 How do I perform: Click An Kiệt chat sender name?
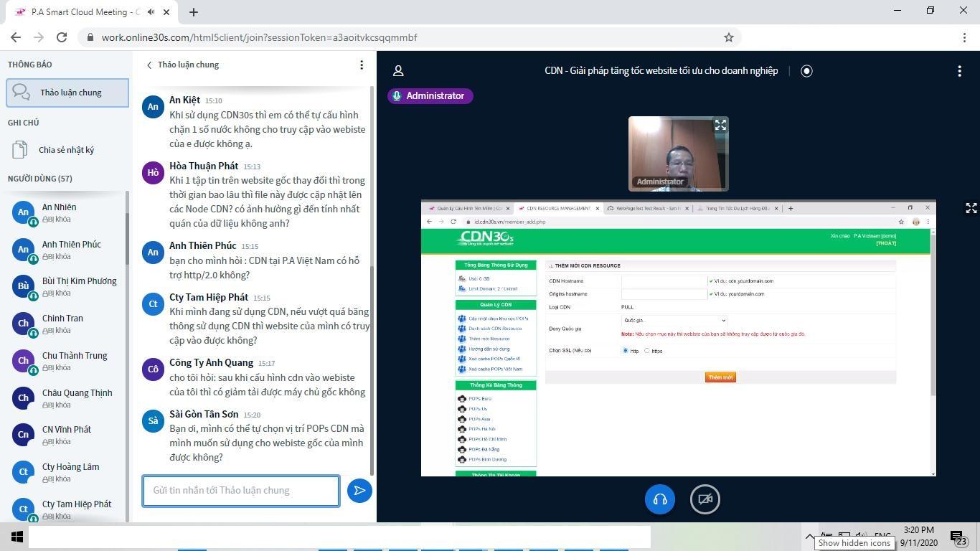(x=184, y=100)
